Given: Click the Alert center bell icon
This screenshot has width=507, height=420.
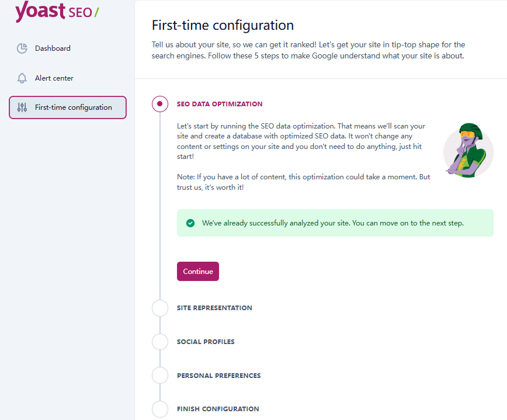Looking at the screenshot, I should 22,78.
